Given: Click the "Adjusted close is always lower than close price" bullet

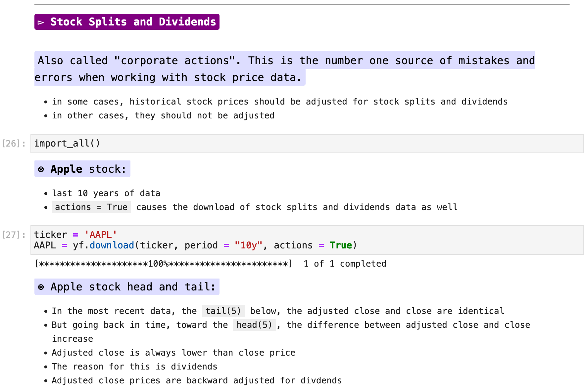Looking at the screenshot, I should pyautogui.click(x=173, y=353).
